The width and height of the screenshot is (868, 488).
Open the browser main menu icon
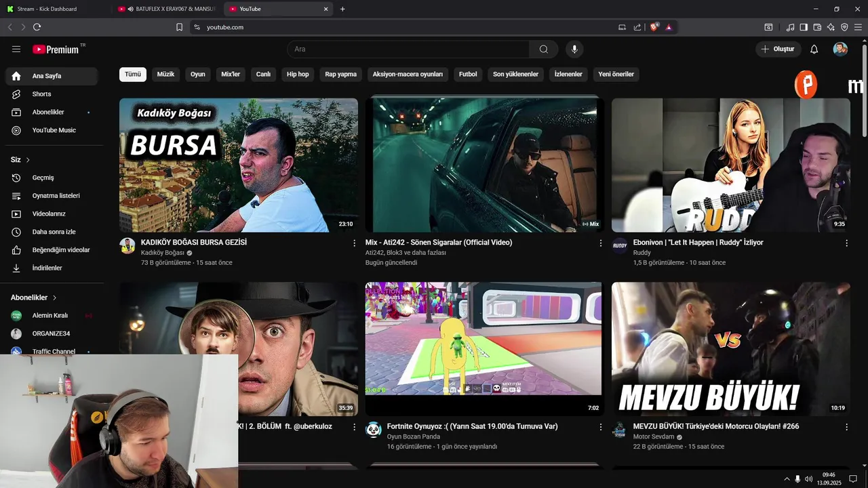[858, 27]
